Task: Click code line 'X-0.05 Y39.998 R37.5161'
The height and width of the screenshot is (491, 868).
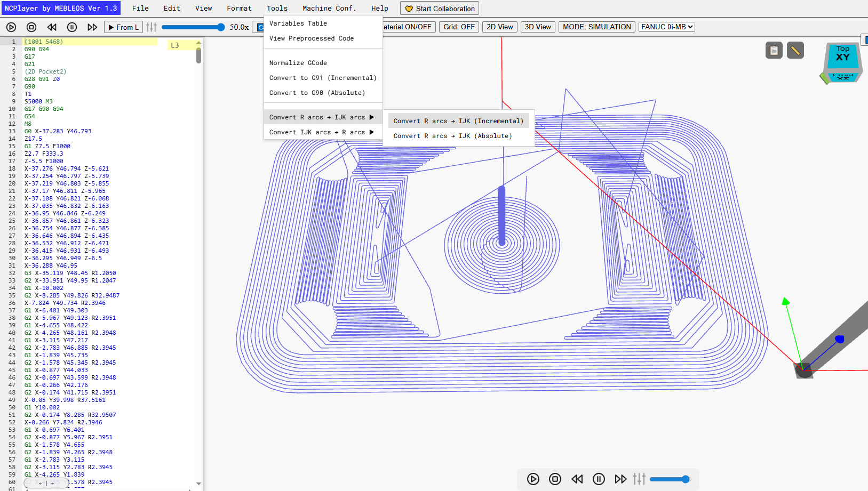Action: (65, 400)
